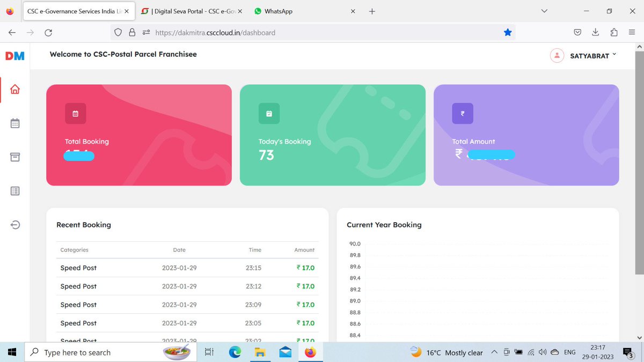Viewport: 644px width, 362px height.
Task: Close the Digital Seva Portal tab
Action: [239, 11]
